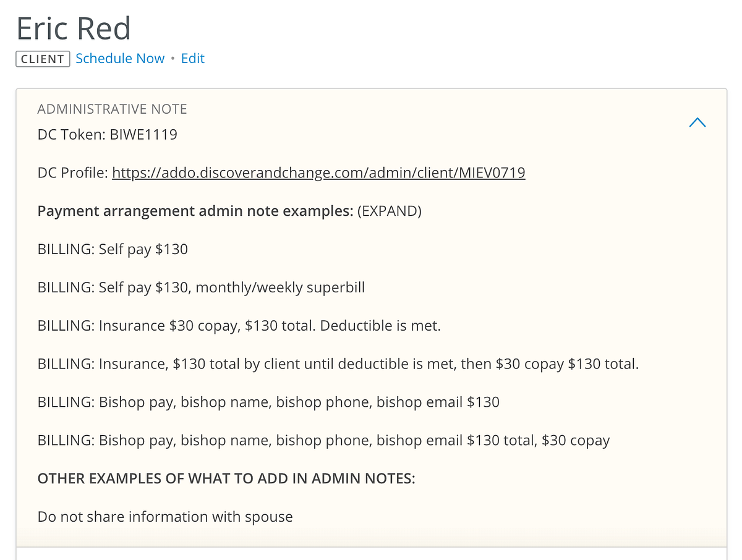Open the Schedule Now link
Screen dimensions: 742x560
coord(120,59)
